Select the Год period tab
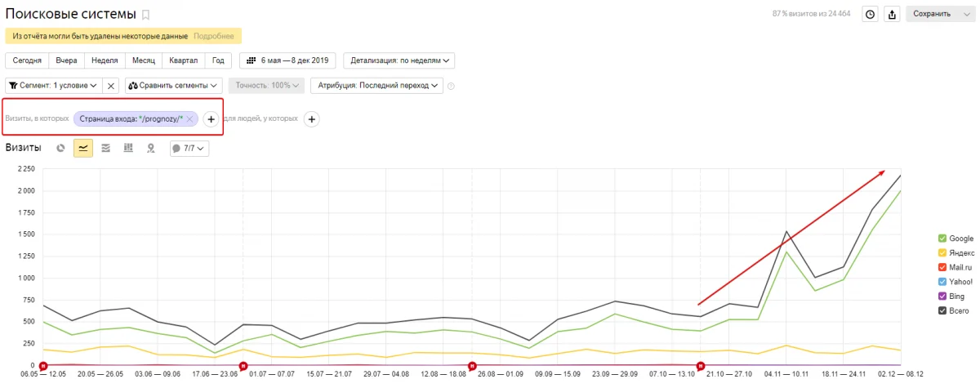Image resolution: width=980 pixels, height=388 pixels. [x=218, y=60]
